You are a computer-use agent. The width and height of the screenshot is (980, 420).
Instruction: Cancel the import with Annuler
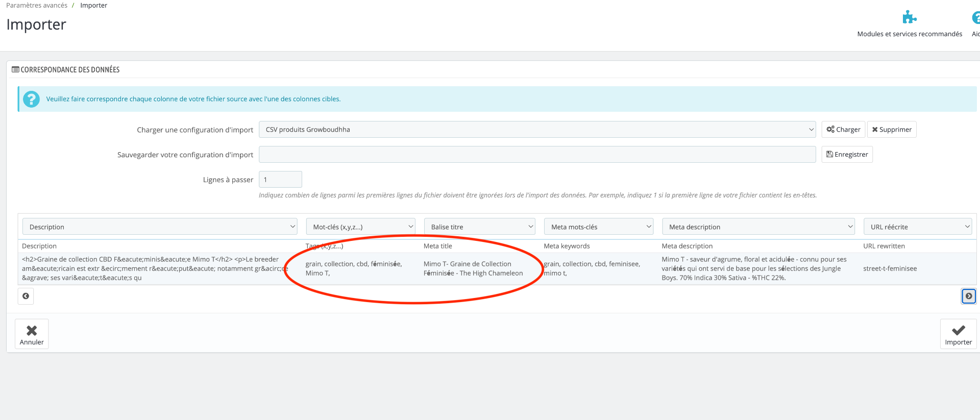tap(32, 334)
